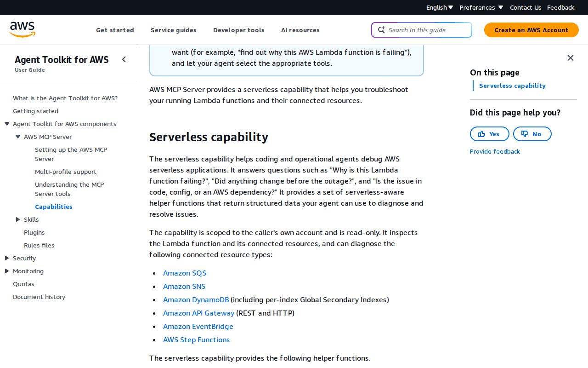
Task: Click the thumbs-down No button
Action: coord(532,134)
